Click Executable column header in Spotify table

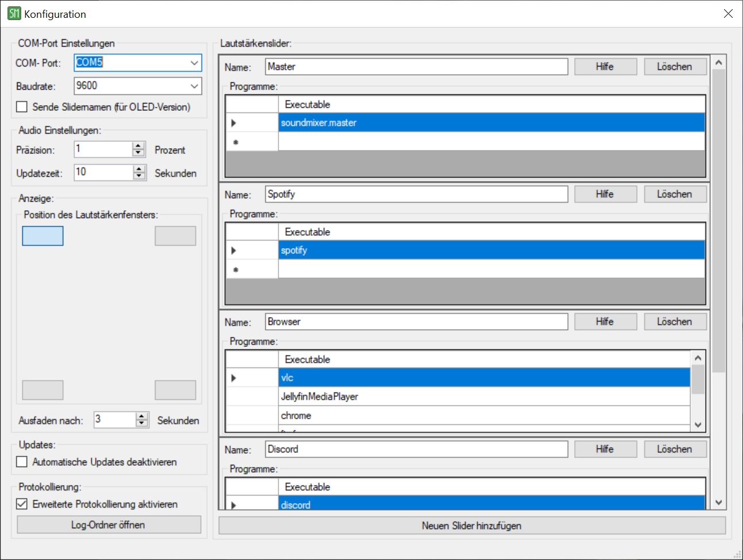(x=492, y=232)
